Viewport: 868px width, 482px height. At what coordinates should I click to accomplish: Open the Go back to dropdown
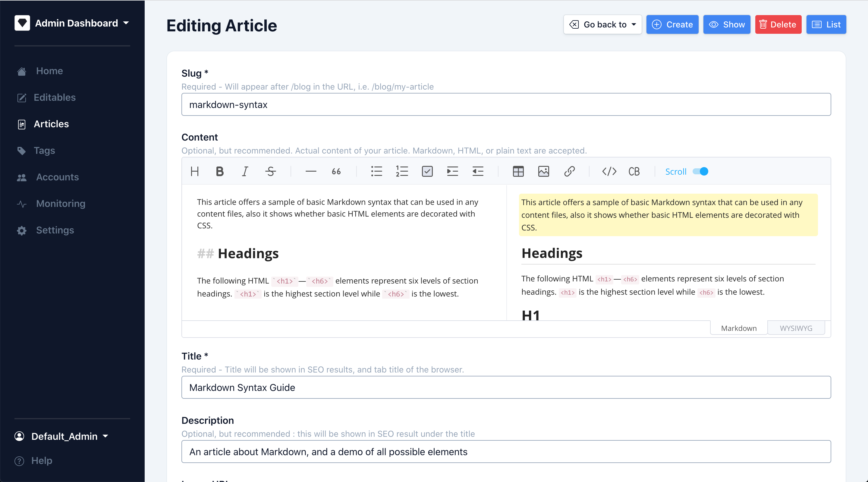(602, 24)
